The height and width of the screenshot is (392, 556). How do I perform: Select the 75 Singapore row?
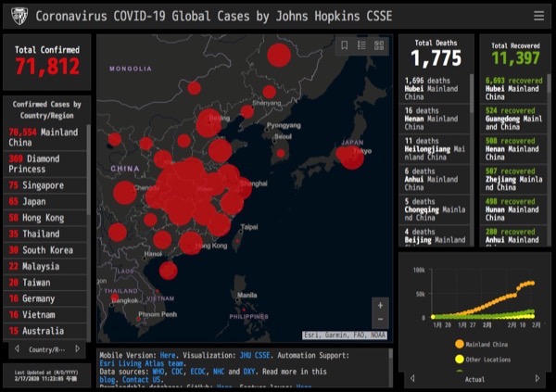(x=44, y=185)
